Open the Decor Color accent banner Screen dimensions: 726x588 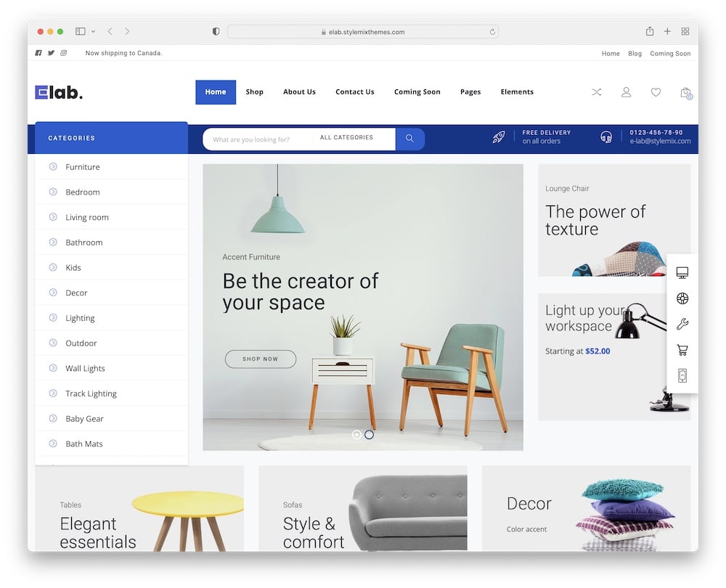point(586,508)
